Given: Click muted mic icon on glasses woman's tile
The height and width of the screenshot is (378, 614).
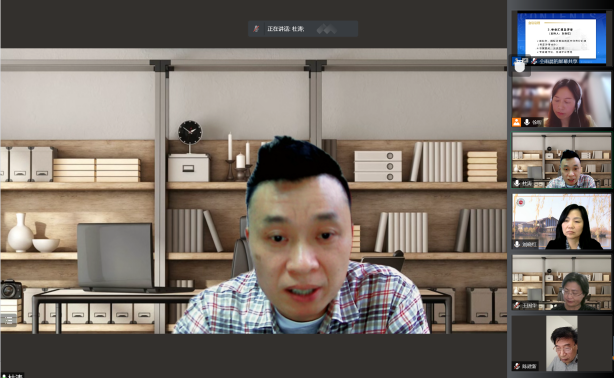Looking at the screenshot, I should tap(517, 305).
